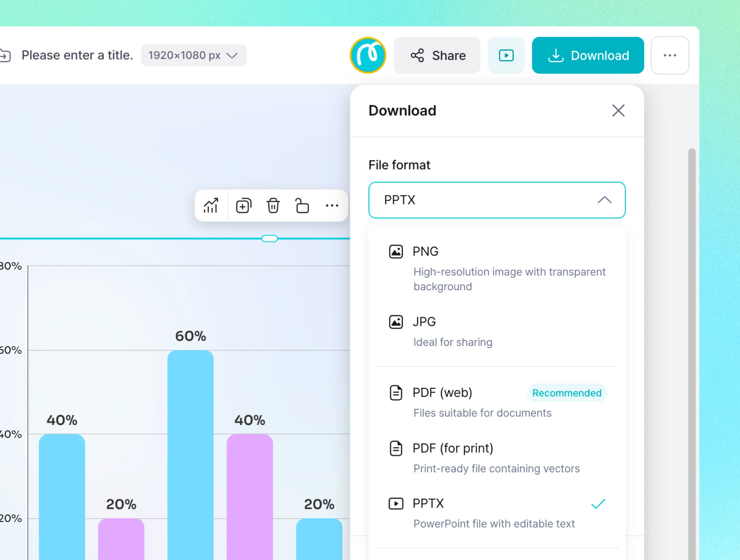Screen dimensions: 740x560
Task: Click the 'Files suitable for documents' description
Action: click(482, 413)
